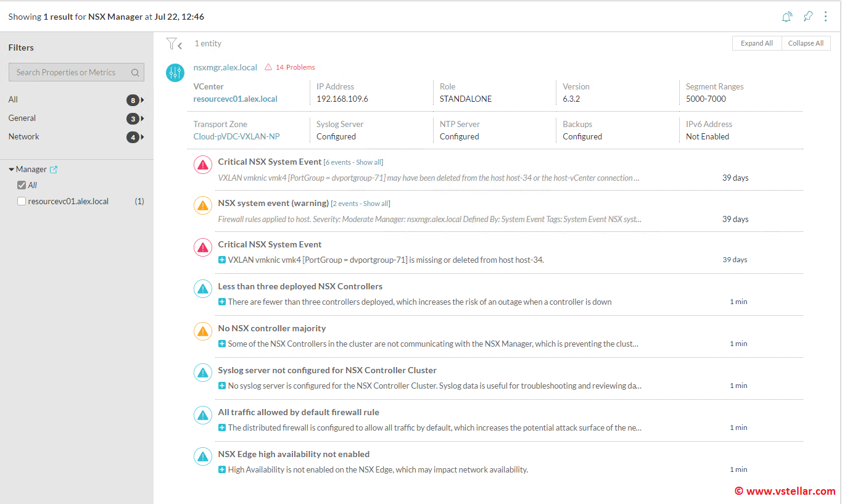Click red critical icon for first event
The image size is (842, 504).
[x=203, y=164]
